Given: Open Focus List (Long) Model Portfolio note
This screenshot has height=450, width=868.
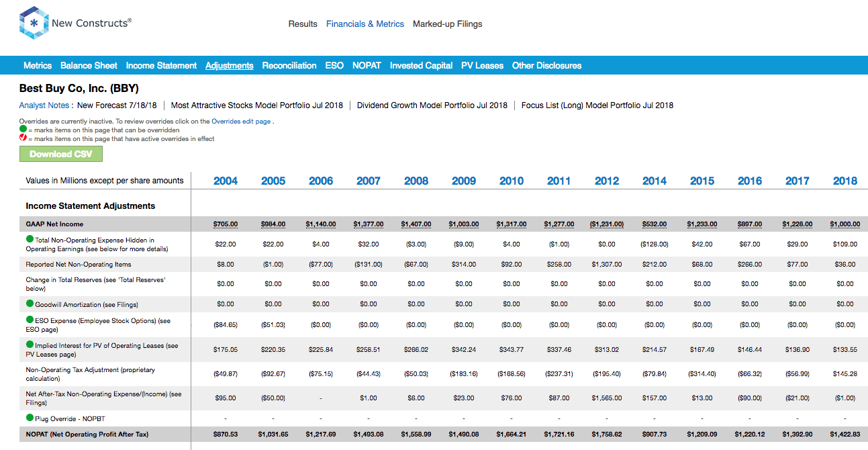Looking at the screenshot, I should (597, 105).
